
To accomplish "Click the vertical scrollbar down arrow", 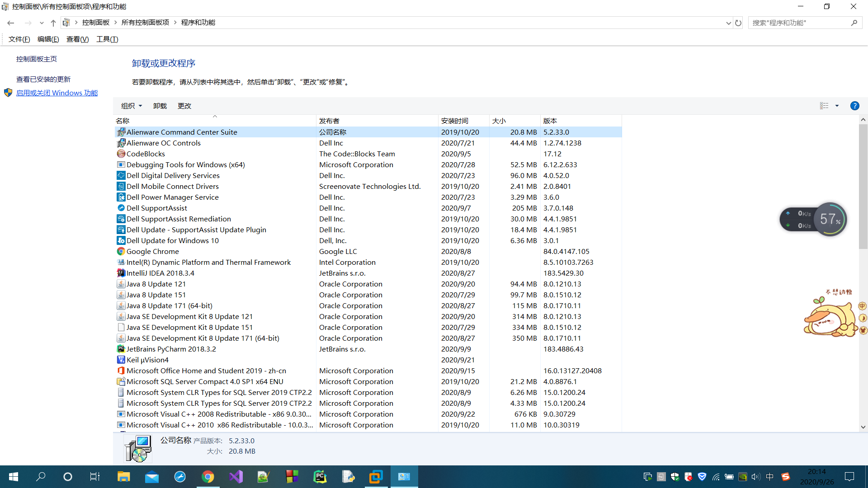I will (863, 427).
